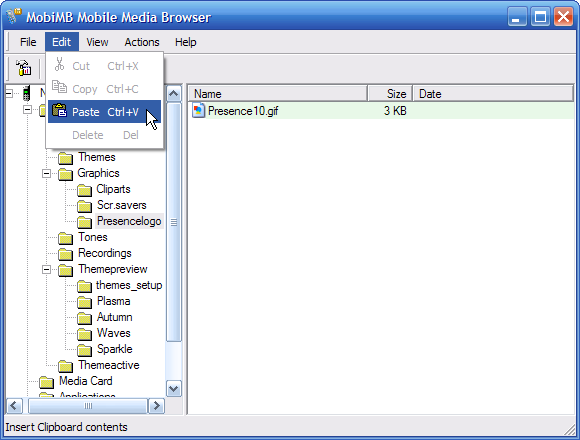Screen dimensions: 580x440
Task: Choose Paste from the Edit menu
Action: [104, 112]
